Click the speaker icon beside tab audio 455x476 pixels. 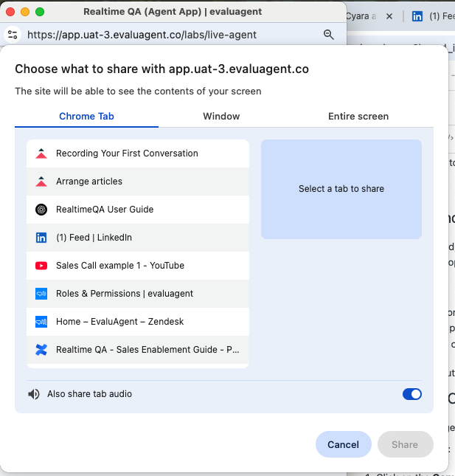pos(34,394)
